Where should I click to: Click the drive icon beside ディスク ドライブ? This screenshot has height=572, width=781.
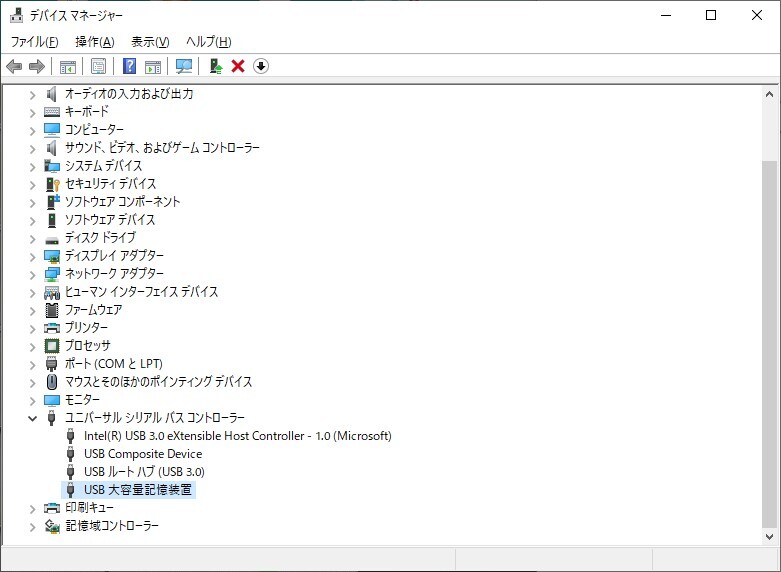pos(52,240)
